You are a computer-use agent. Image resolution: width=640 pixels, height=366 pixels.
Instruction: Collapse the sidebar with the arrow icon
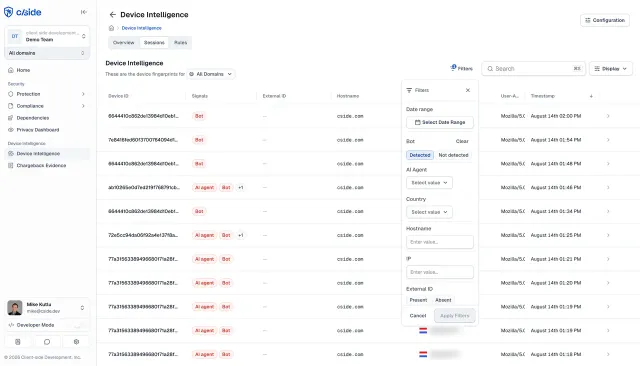coord(84,12)
